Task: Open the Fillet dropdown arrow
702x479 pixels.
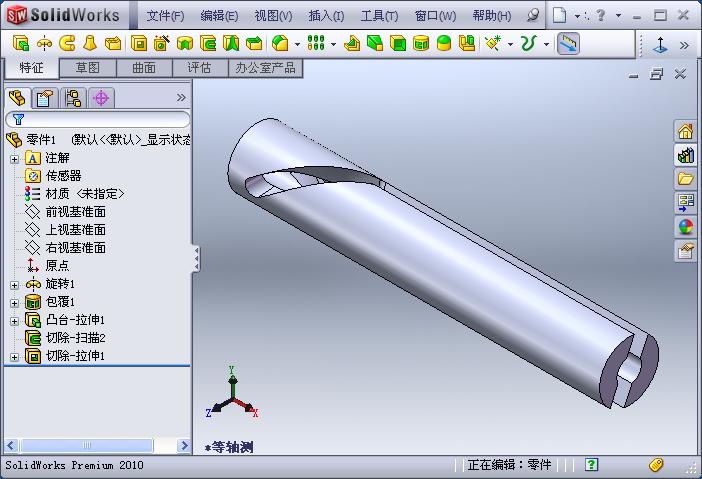Action: pyautogui.click(x=297, y=44)
